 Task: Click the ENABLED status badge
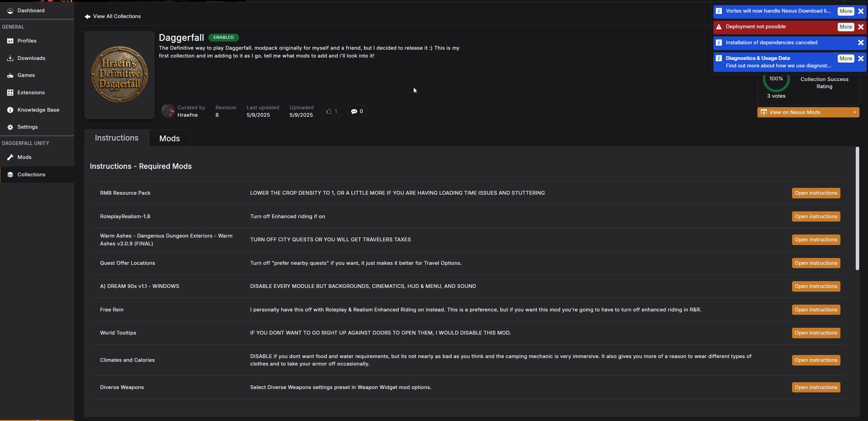pyautogui.click(x=223, y=37)
